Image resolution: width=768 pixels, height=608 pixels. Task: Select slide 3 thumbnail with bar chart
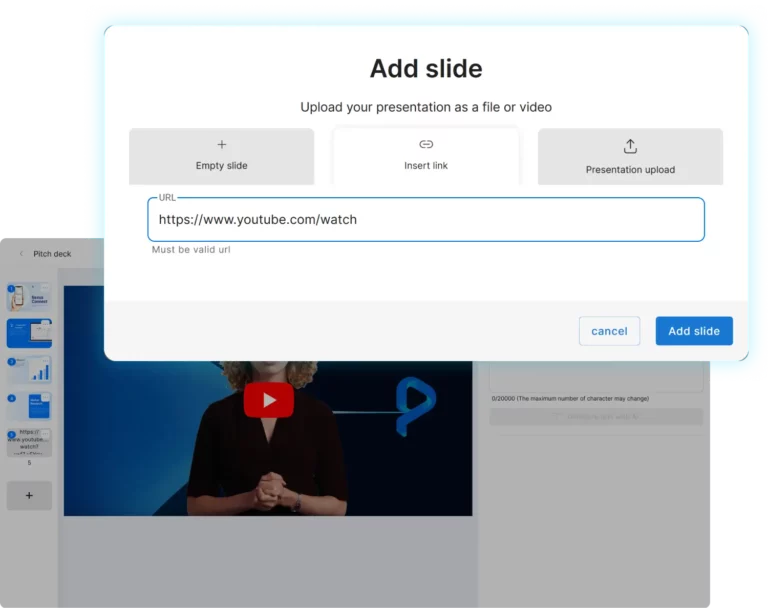[x=29, y=369]
